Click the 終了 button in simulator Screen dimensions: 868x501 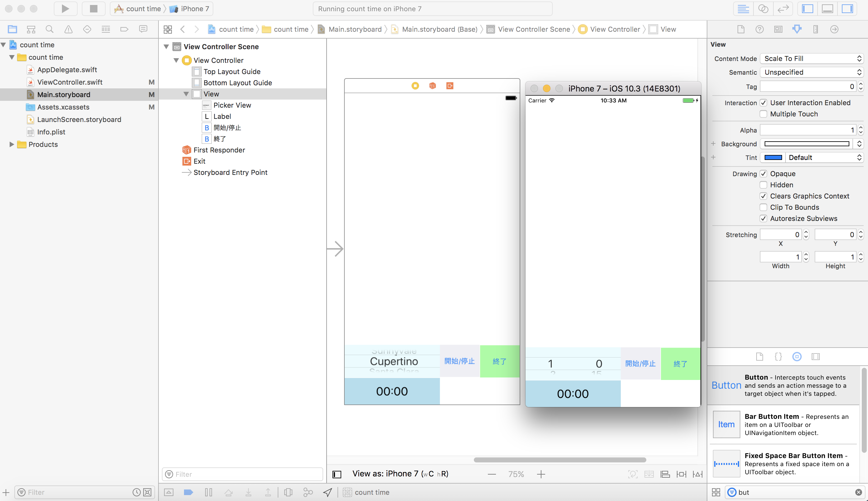680,364
